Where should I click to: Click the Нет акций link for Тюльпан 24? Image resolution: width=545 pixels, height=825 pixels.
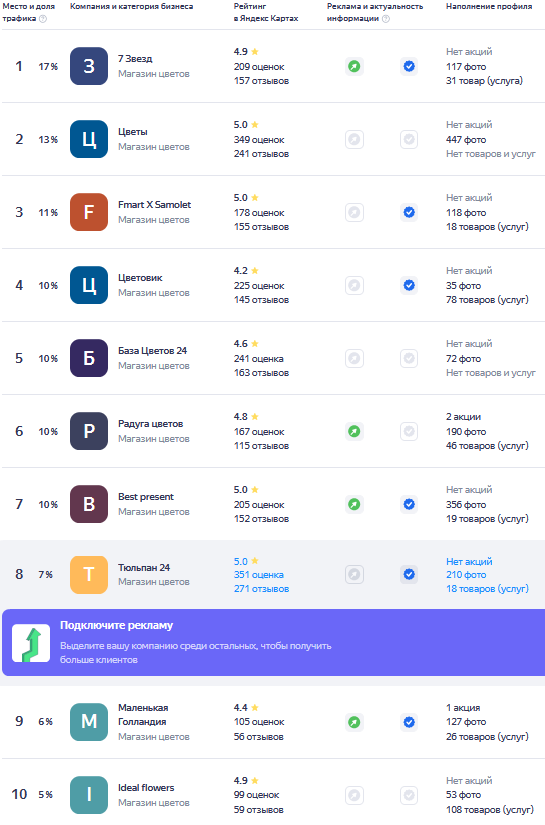tap(469, 561)
